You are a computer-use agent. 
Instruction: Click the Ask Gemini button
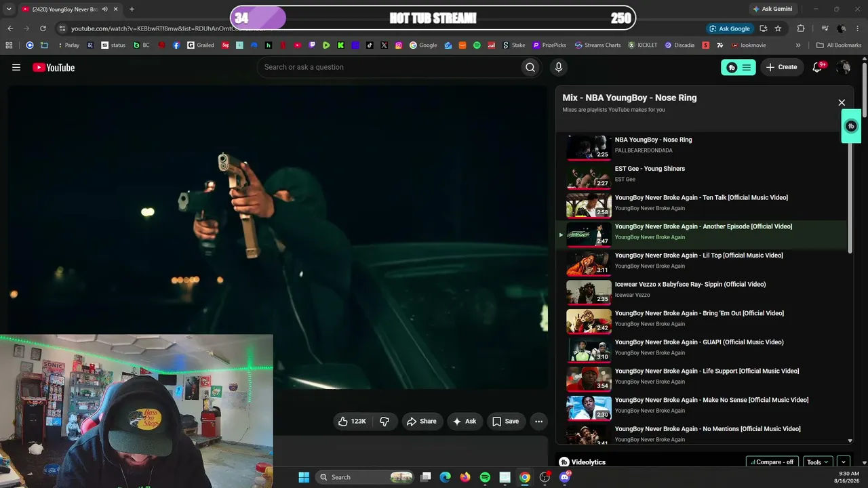point(772,9)
